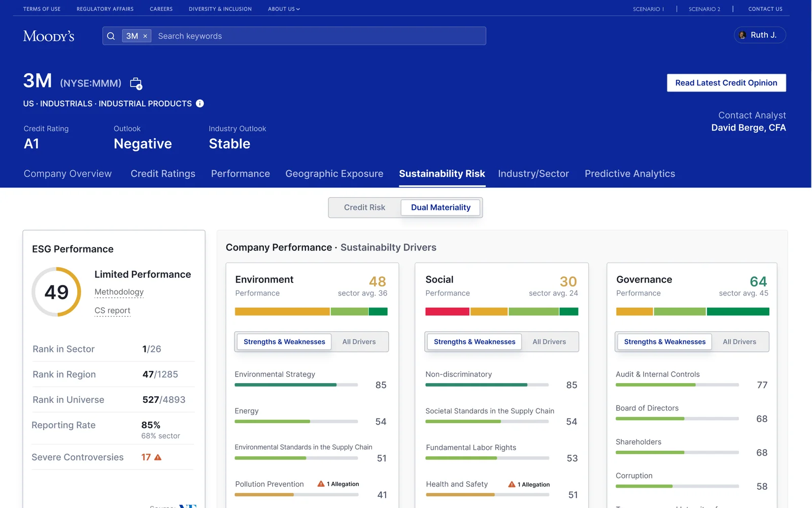Select Dual Materiality view
The image size is (812, 508).
[441, 207]
